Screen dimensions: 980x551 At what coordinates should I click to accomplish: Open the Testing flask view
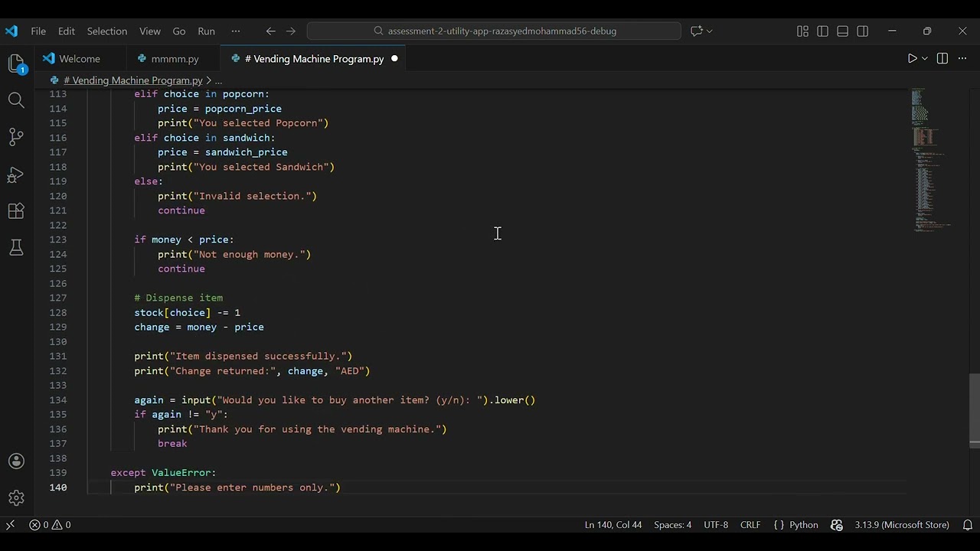[16, 247]
